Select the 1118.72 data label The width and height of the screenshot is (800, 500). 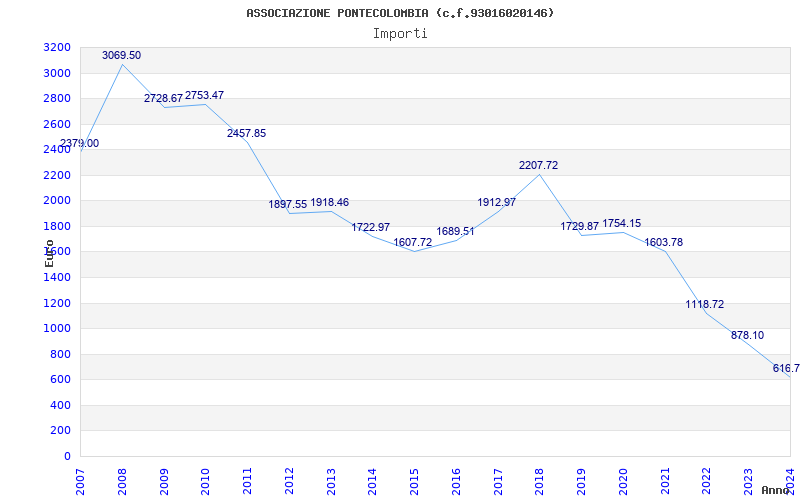click(x=705, y=304)
